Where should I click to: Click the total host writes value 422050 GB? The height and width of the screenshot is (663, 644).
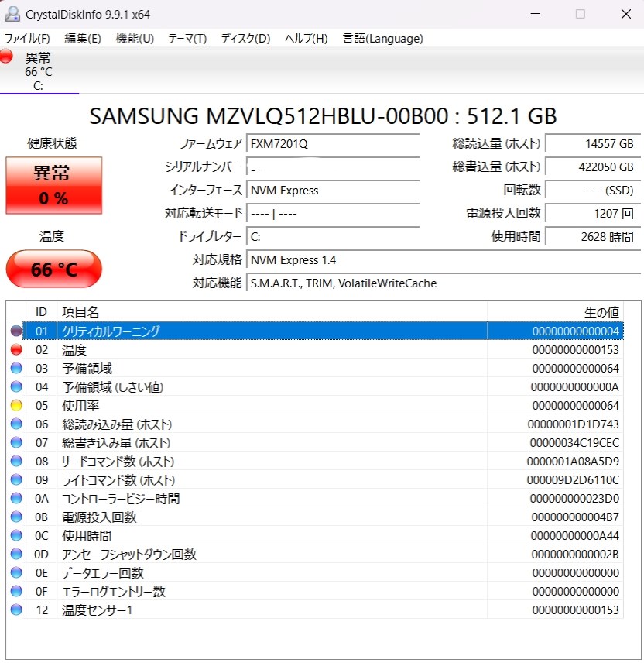pos(593,167)
